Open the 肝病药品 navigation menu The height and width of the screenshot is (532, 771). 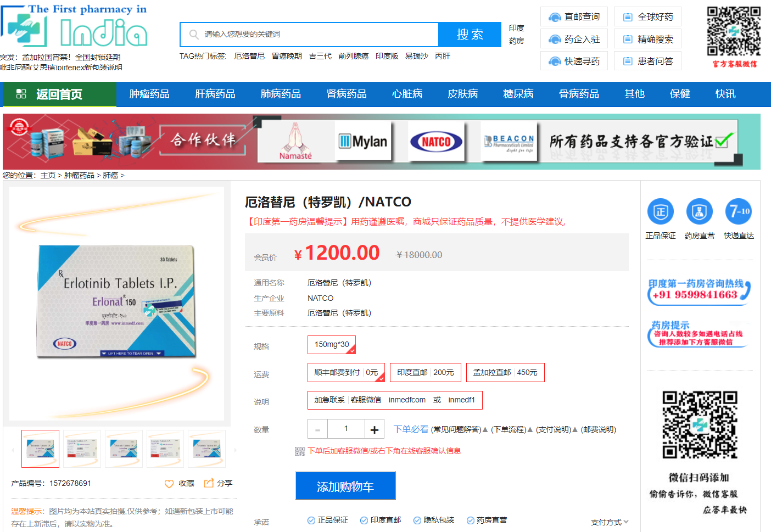[215, 94]
